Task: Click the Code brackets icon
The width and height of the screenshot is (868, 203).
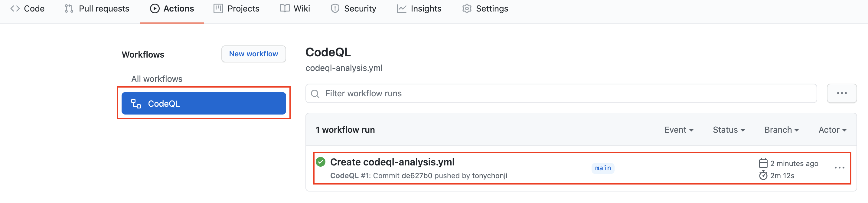Action: [x=15, y=9]
